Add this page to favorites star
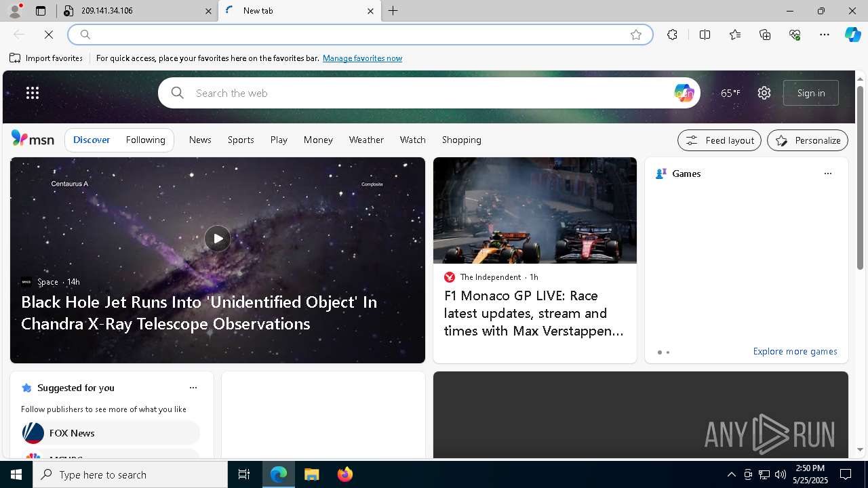Screen dimensions: 868x488 [x=636, y=35]
